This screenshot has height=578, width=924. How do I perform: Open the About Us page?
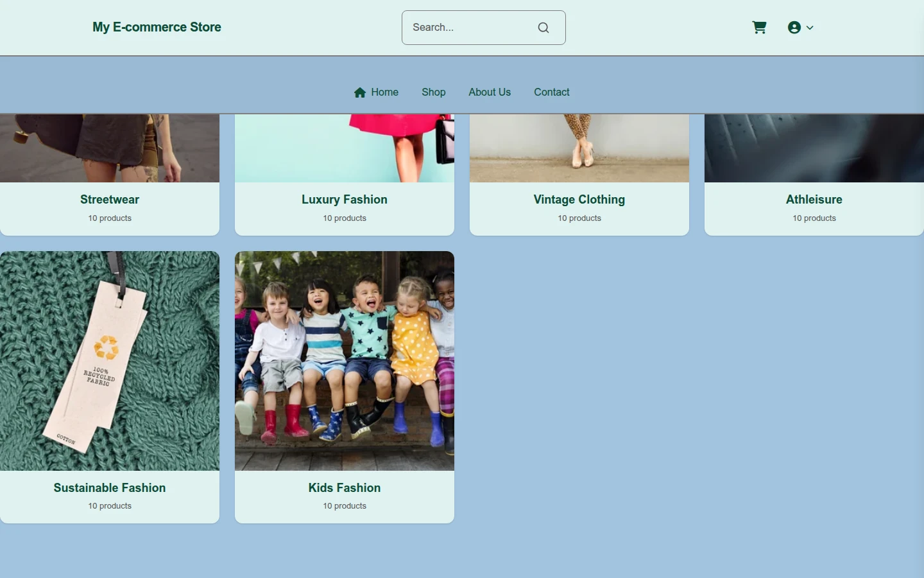point(490,92)
